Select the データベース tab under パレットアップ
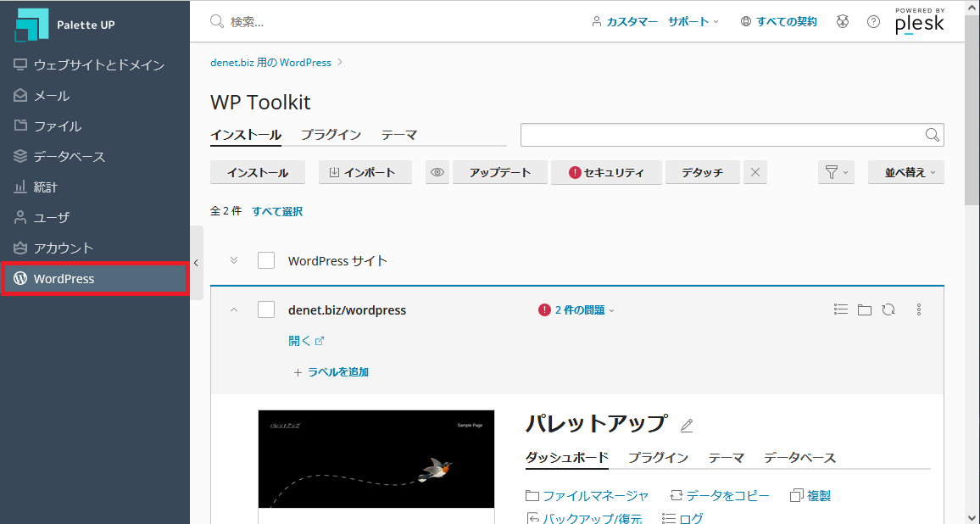The width and height of the screenshot is (980, 524). 800,459
